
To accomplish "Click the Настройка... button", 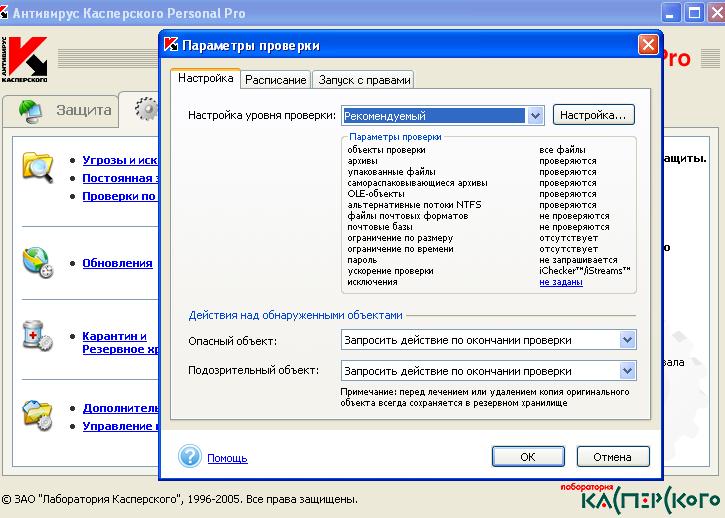I will coord(594,115).
